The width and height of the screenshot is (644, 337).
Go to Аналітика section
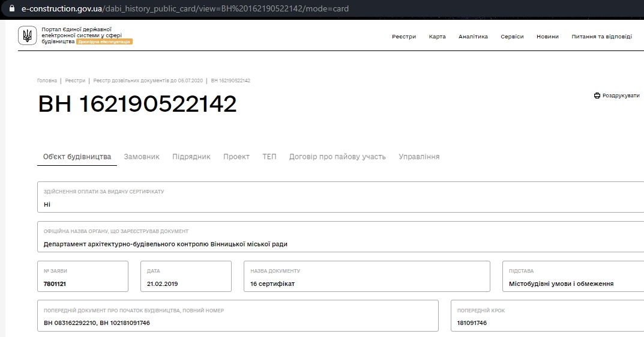473,37
